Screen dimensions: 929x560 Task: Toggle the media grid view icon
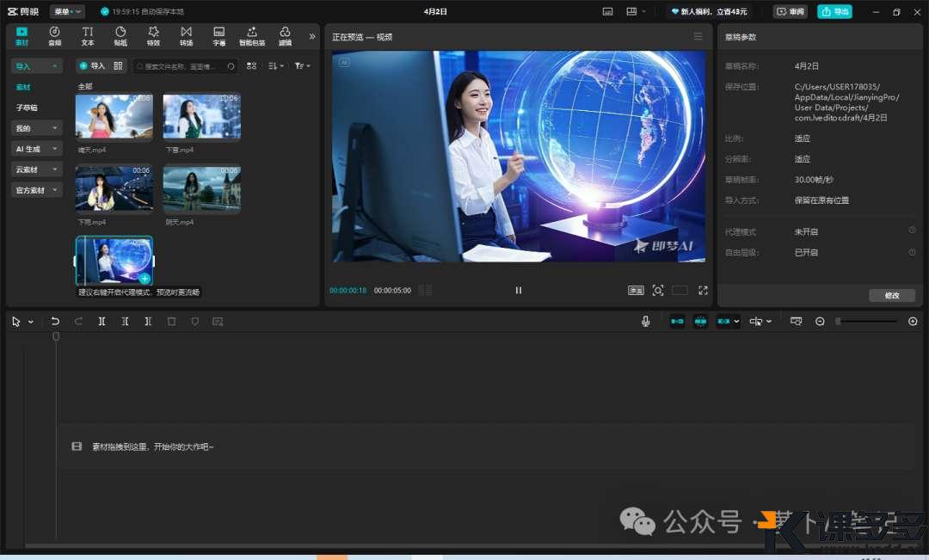point(252,65)
